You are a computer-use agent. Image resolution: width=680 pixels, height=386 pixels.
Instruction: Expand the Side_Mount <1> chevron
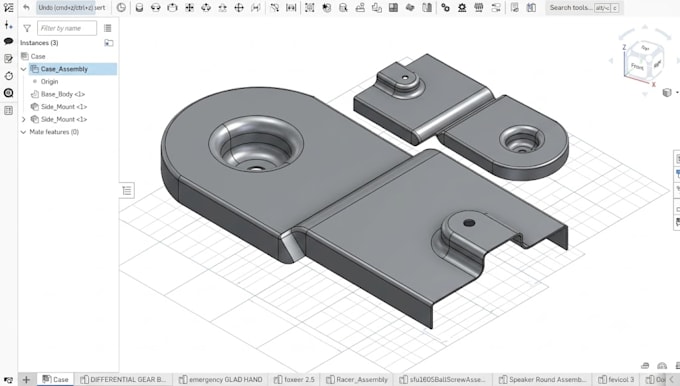23,119
